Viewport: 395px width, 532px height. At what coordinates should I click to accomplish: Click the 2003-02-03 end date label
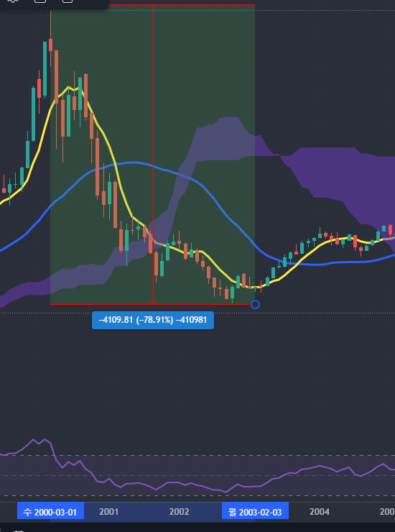255,512
